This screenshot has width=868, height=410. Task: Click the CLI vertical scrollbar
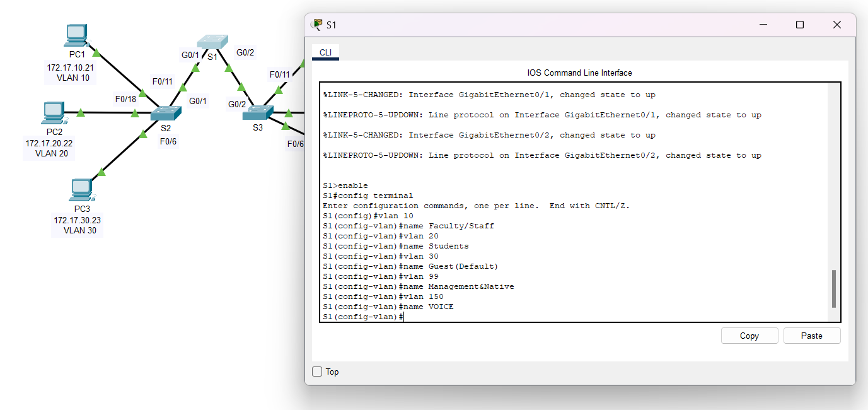coord(833,289)
